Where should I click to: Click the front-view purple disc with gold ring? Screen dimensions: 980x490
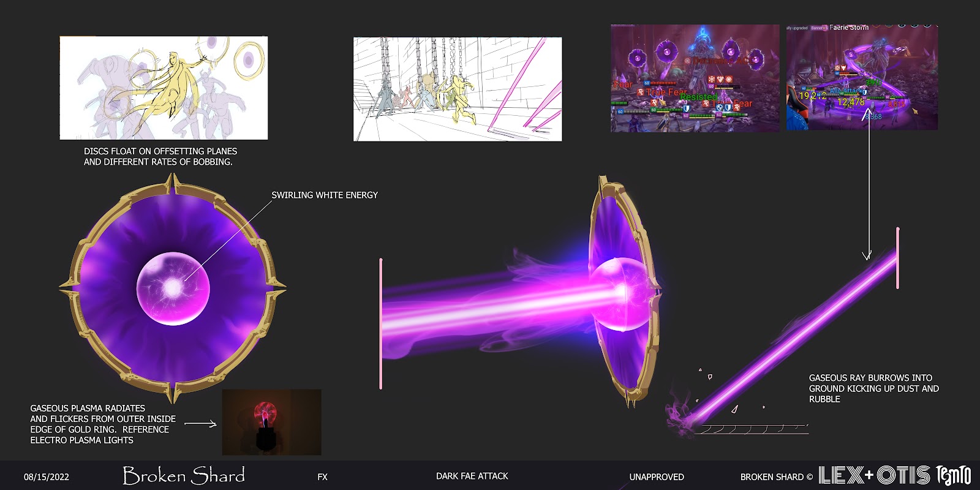[x=173, y=288]
